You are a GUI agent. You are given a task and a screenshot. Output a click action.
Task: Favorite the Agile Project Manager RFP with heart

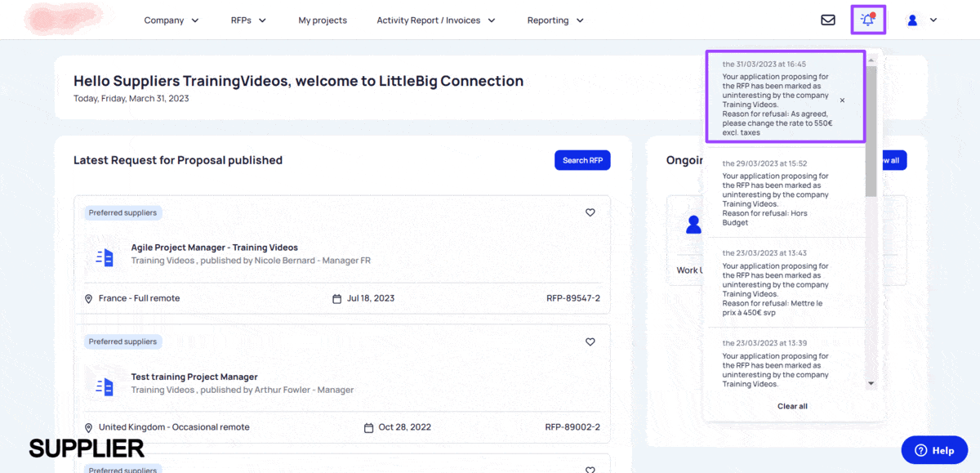click(590, 212)
